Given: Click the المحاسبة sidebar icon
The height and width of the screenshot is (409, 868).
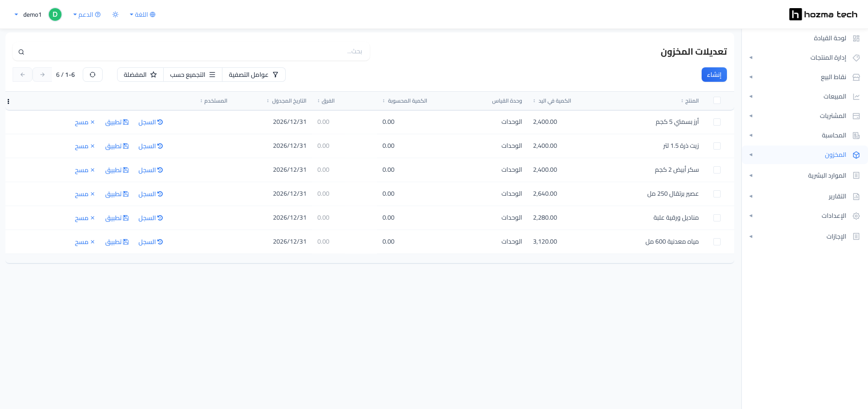Looking at the screenshot, I should point(856,136).
